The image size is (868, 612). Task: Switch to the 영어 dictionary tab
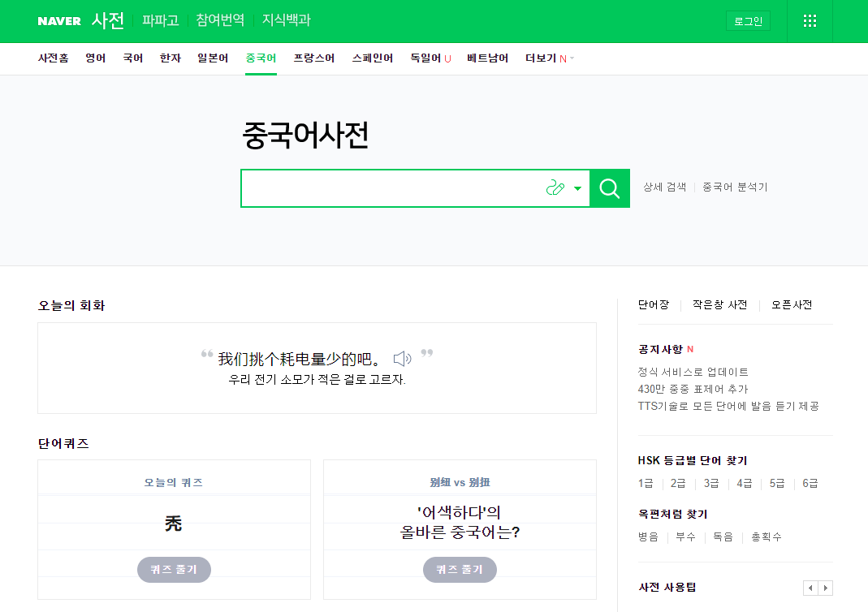click(95, 58)
